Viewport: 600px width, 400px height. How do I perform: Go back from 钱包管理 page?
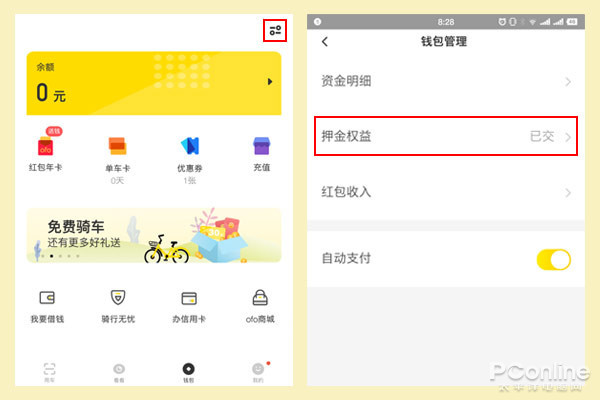[325, 41]
